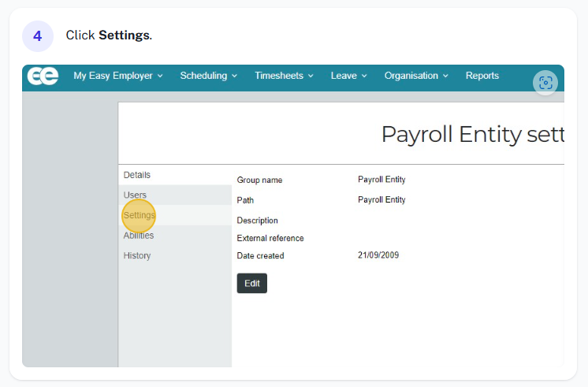588x387 pixels.
Task: Open the Organisation dropdown menu
Action: 416,76
